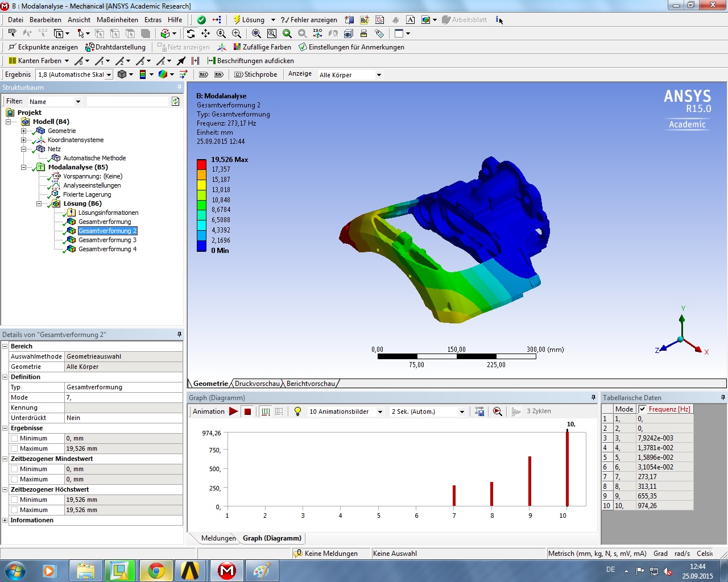
Task: Click the filter text input field
Action: pyautogui.click(x=129, y=101)
